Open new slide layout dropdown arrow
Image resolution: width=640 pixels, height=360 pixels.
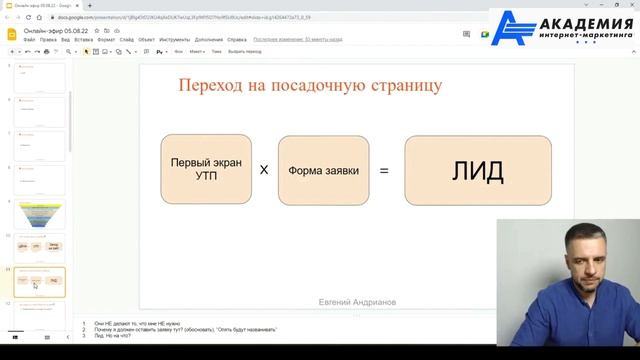coord(19,52)
